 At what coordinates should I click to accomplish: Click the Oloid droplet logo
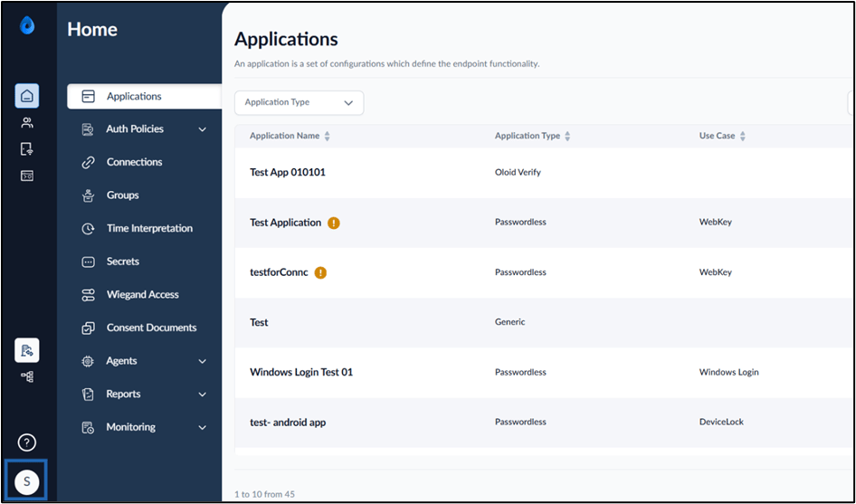(x=27, y=25)
